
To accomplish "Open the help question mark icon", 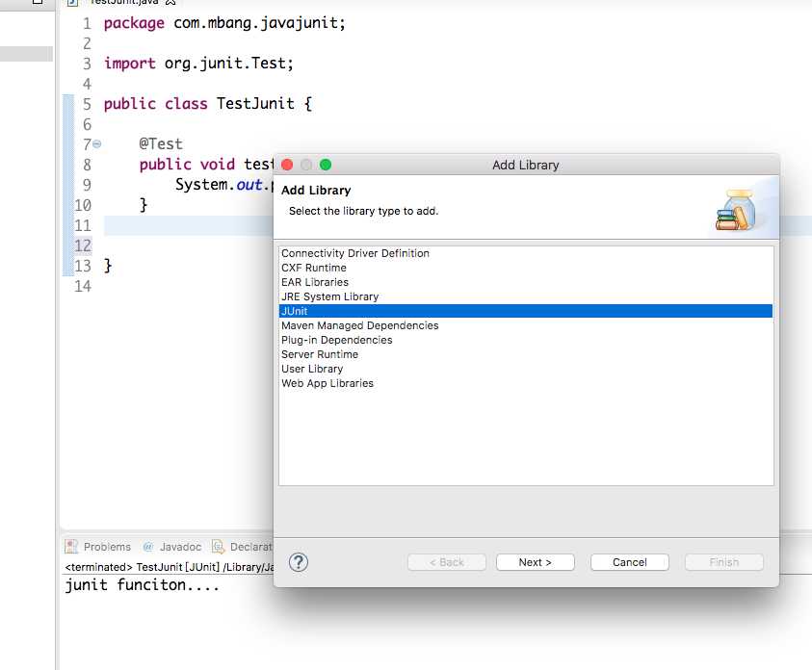I will (x=299, y=562).
